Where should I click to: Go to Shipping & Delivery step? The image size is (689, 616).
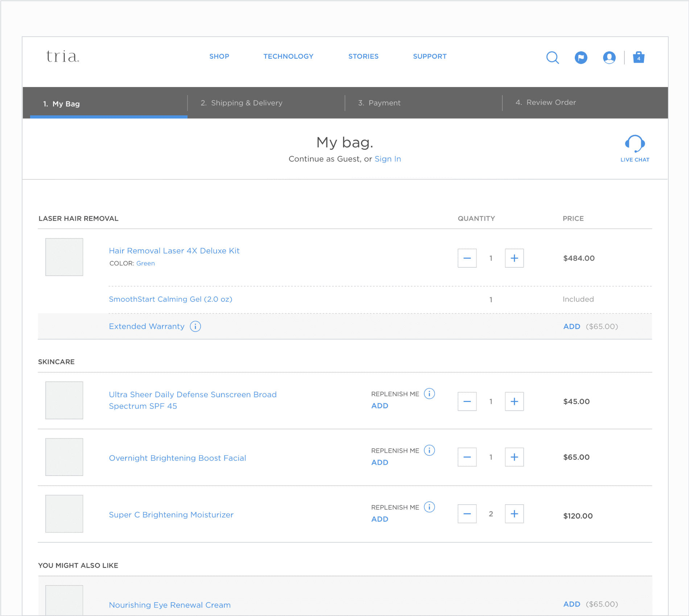pyautogui.click(x=242, y=103)
